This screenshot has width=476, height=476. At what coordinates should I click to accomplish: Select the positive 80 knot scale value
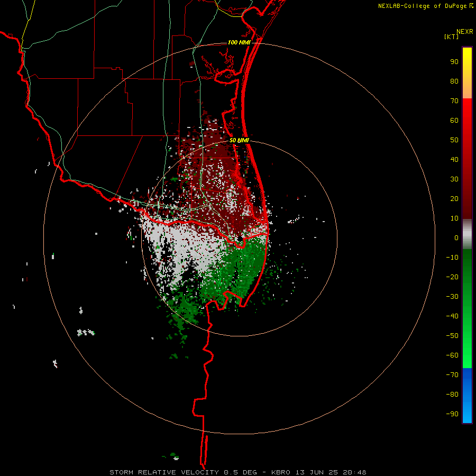pyautogui.click(x=454, y=81)
